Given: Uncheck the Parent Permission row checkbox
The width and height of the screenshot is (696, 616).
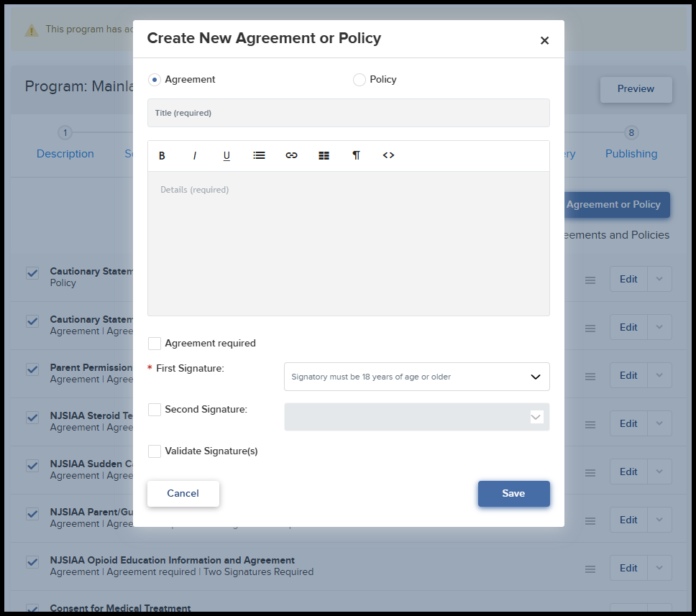Looking at the screenshot, I should point(32,369).
